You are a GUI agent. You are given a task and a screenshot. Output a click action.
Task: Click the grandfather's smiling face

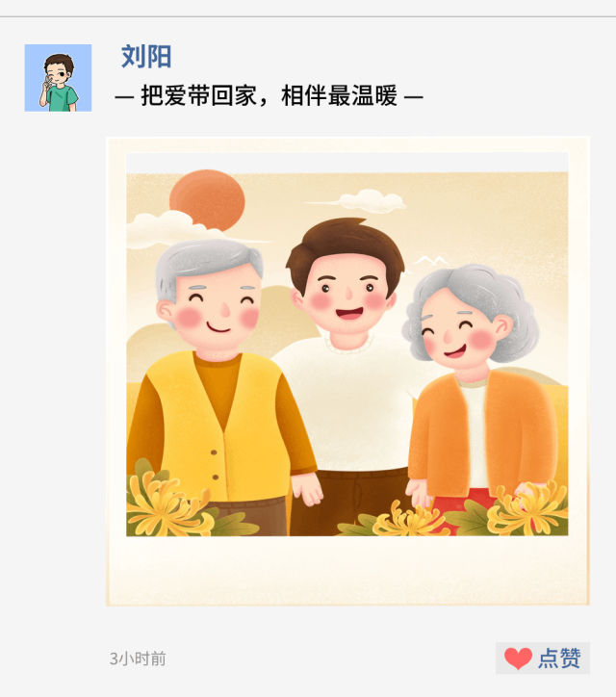click(x=217, y=309)
